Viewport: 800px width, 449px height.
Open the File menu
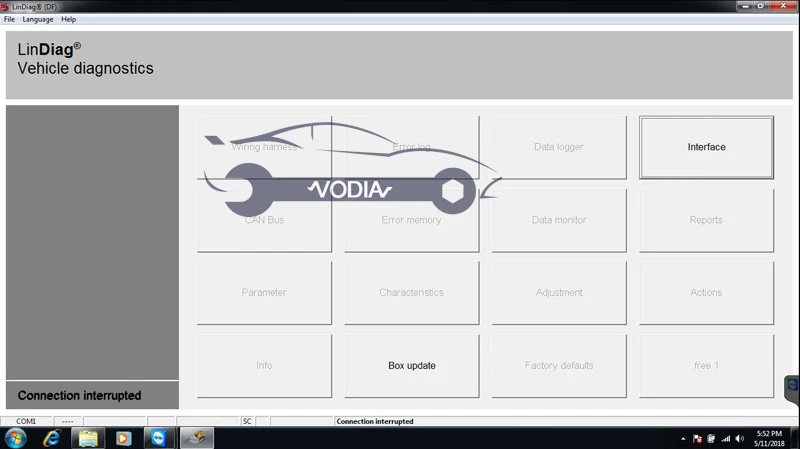(x=9, y=19)
